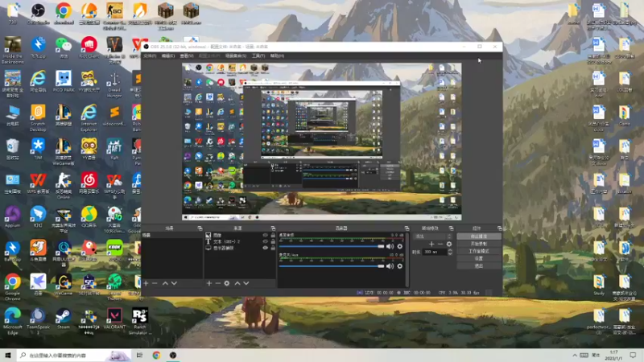The image size is (644, 362).
Task: Remove the selected source with the Sources minus icon
Action: tap(218, 283)
